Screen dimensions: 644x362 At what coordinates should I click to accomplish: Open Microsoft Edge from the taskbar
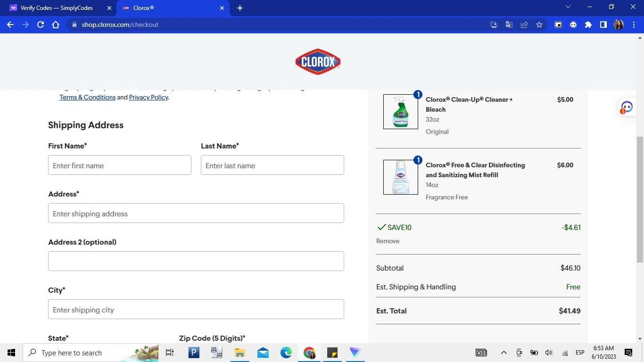286,353
